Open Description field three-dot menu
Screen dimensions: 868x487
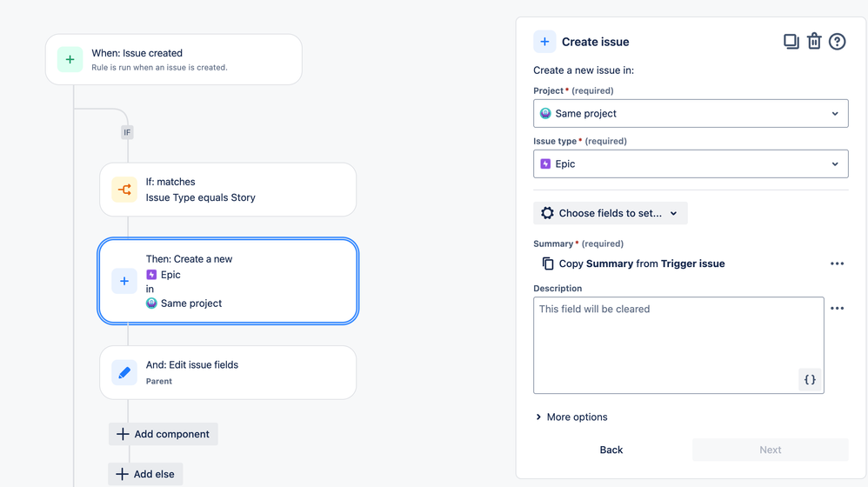837,308
